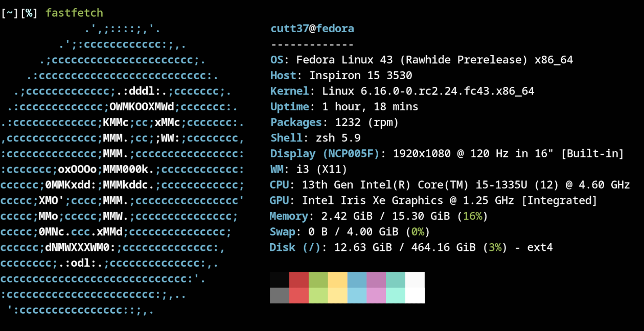Click the light blue swatch in bottom row
644x331 pixels.
point(357,295)
